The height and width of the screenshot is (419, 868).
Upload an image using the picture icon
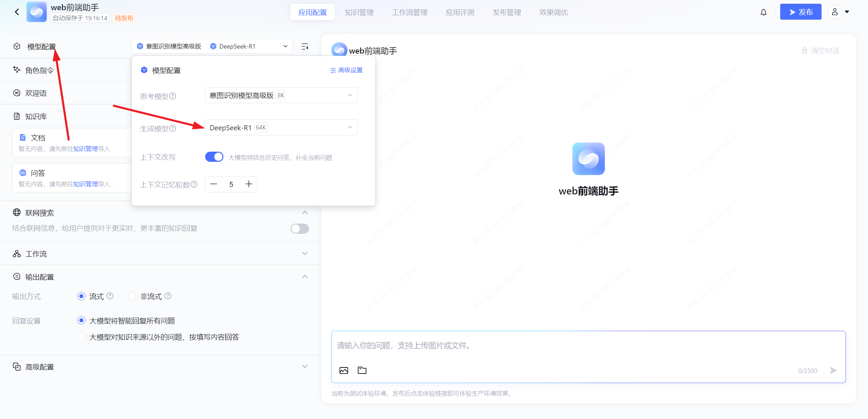tap(344, 370)
